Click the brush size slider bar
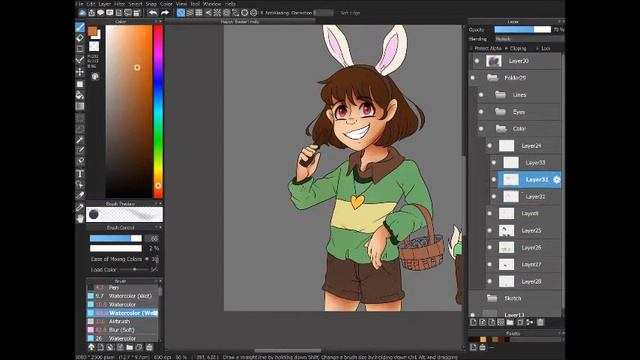The width and height of the screenshot is (640, 360). tap(116, 238)
